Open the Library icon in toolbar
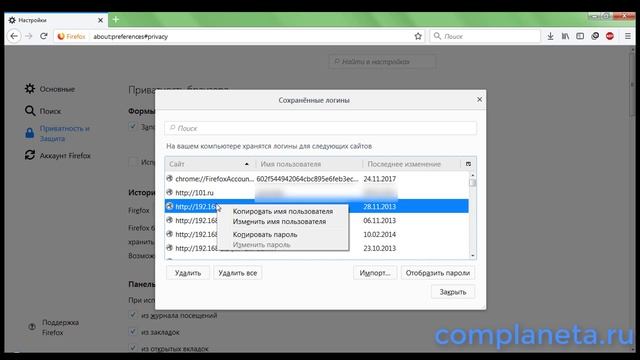Screen dimensions: 640x360 click(565, 36)
